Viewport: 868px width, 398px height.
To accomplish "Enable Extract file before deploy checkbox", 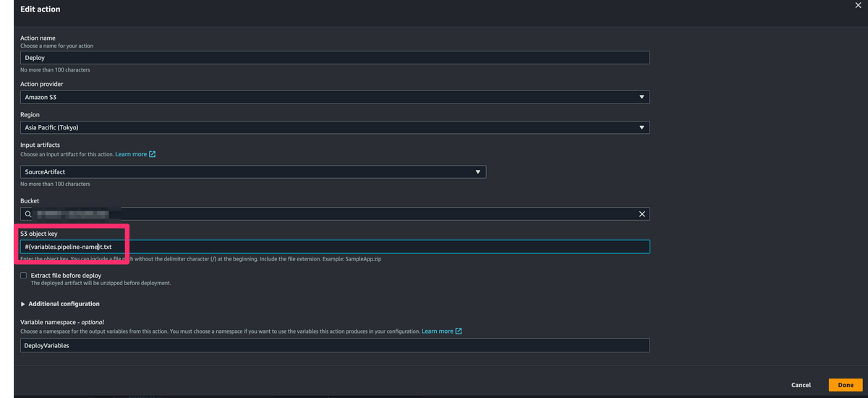I will pyautogui.click(x=24, y=276).
